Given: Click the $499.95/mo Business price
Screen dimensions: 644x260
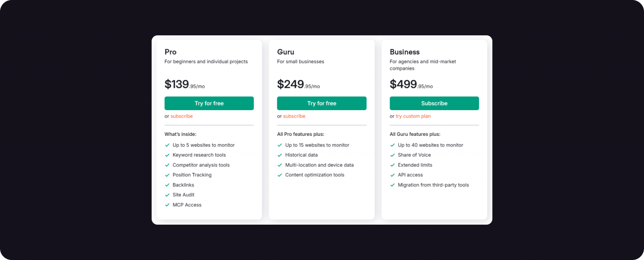Looking at the screenshot, I should 411,84.
